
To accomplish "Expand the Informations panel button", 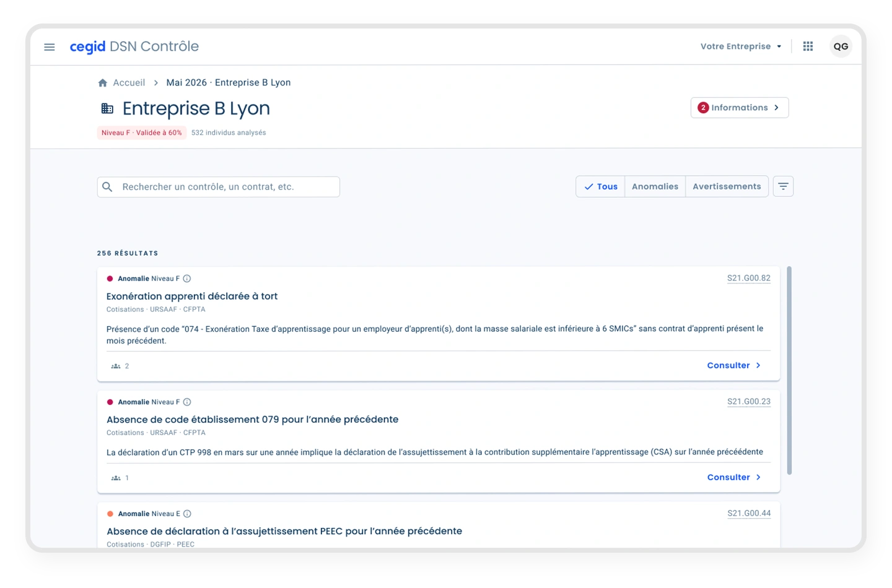I will [739, 108].
